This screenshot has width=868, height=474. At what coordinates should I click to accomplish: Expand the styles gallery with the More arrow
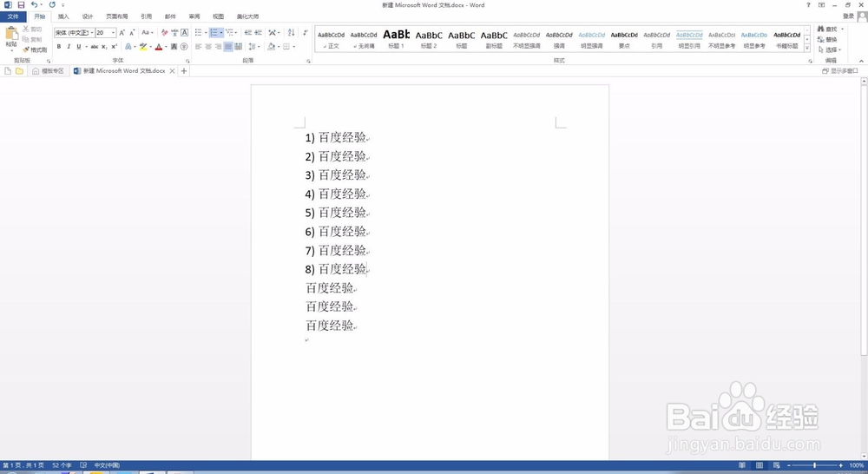point(807,48)
